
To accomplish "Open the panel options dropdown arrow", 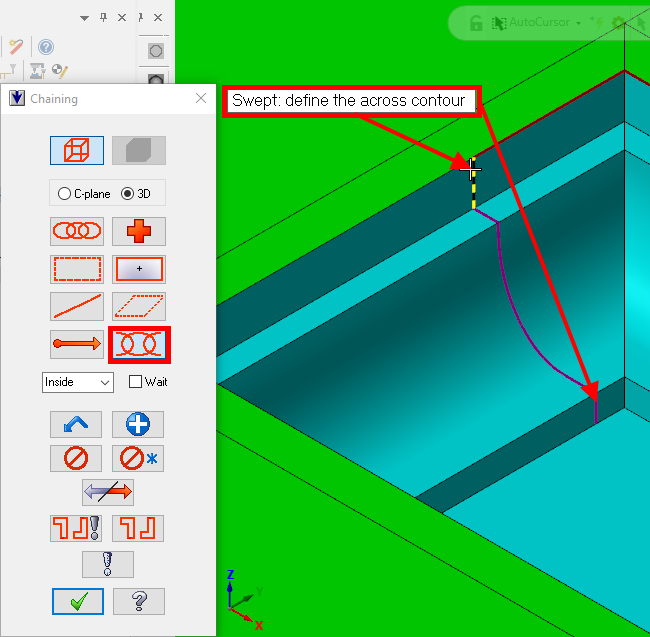I will 85,18.
